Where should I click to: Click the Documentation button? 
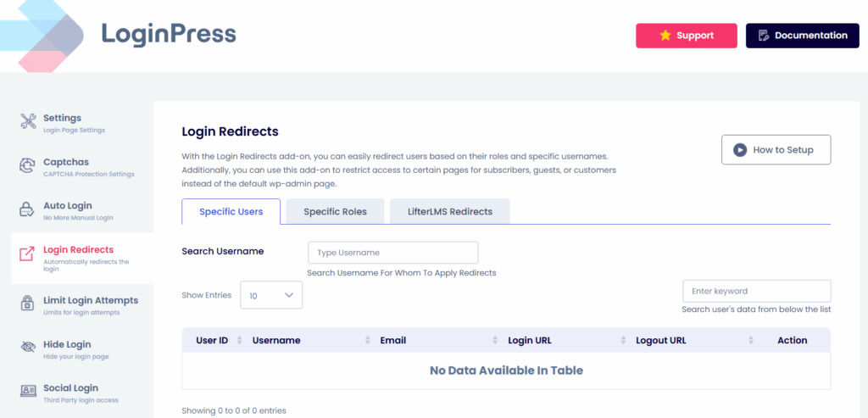[802, 36]
